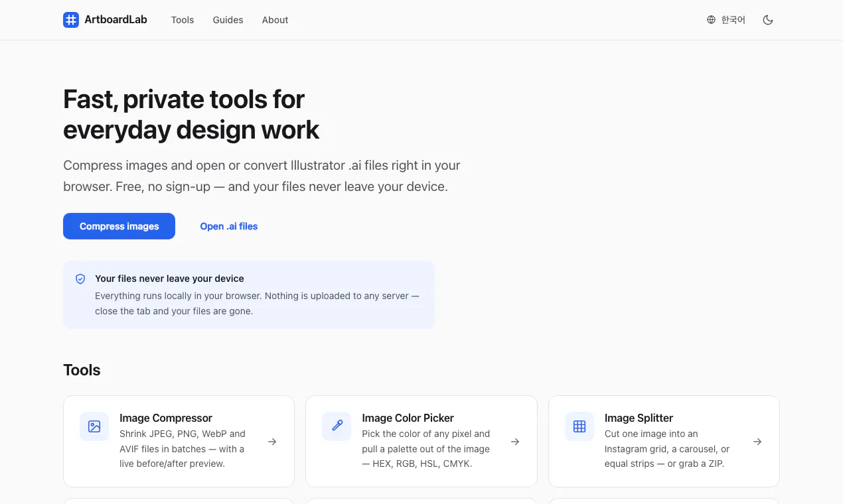Screen dimensions: 843x504
Task: Open the Image Compressor card title
Action: pos(166,418)
